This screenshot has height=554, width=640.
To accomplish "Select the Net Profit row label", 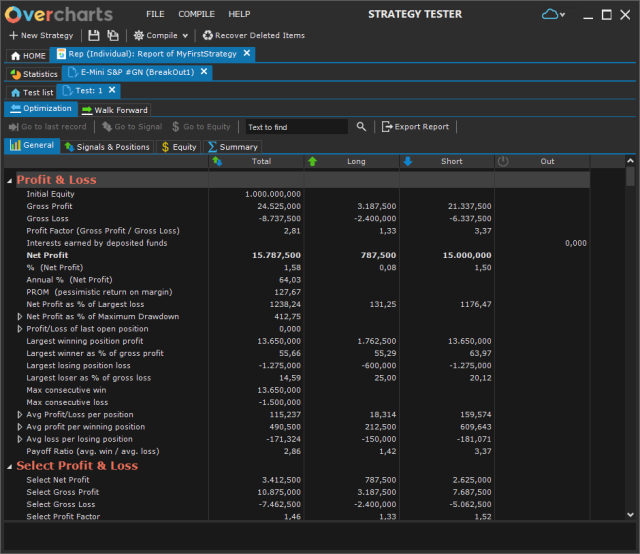I will (x=47, y=255).
